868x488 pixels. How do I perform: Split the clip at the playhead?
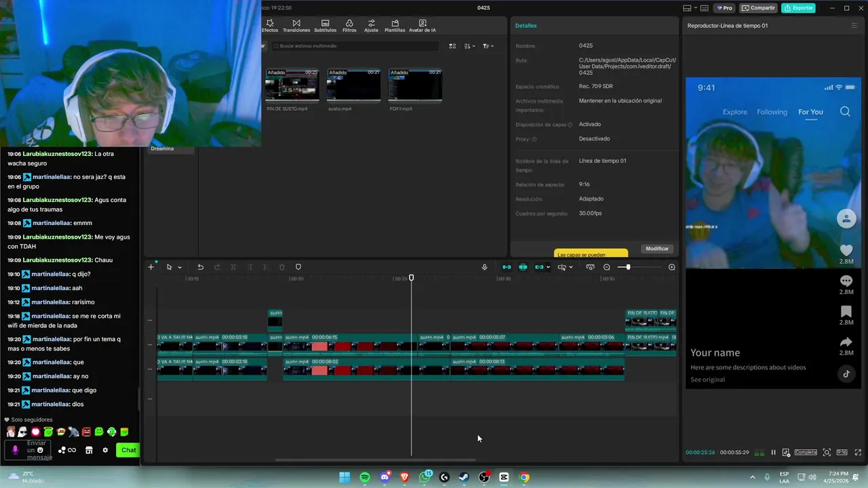pyautogui.click(x=233, y=267)
